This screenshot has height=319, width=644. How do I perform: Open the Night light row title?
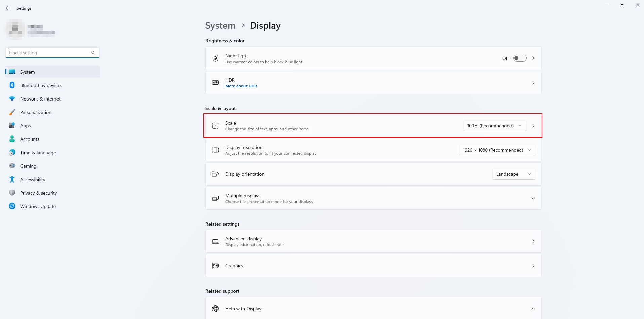pyautogui.click(x=236, y=56)
